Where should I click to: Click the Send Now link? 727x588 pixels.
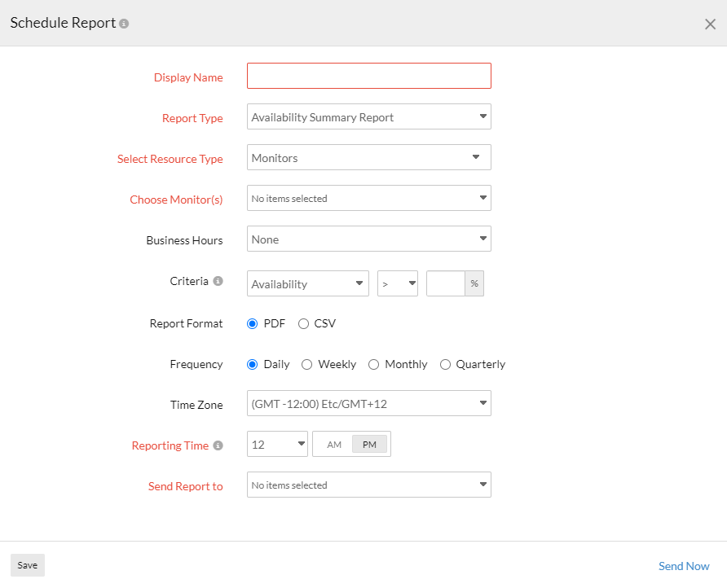683,565
